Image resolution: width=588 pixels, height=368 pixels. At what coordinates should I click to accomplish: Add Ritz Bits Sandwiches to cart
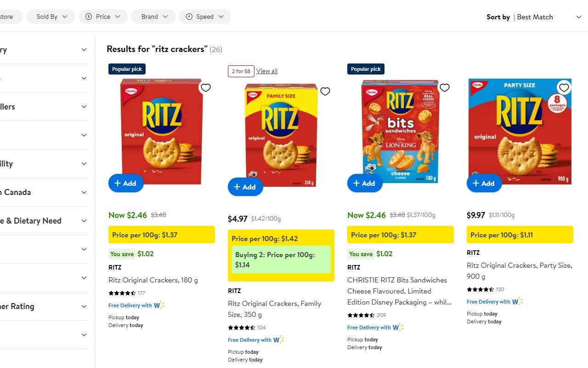tap(365, 183)
